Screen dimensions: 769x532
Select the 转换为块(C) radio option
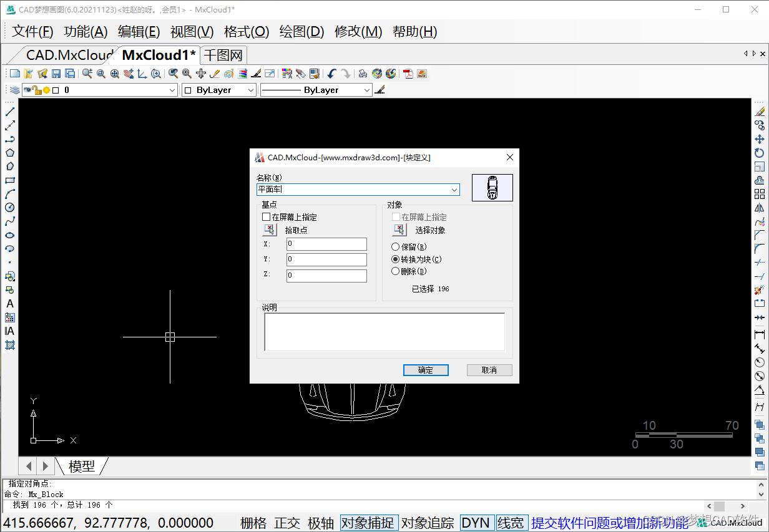tap(395, 259)
